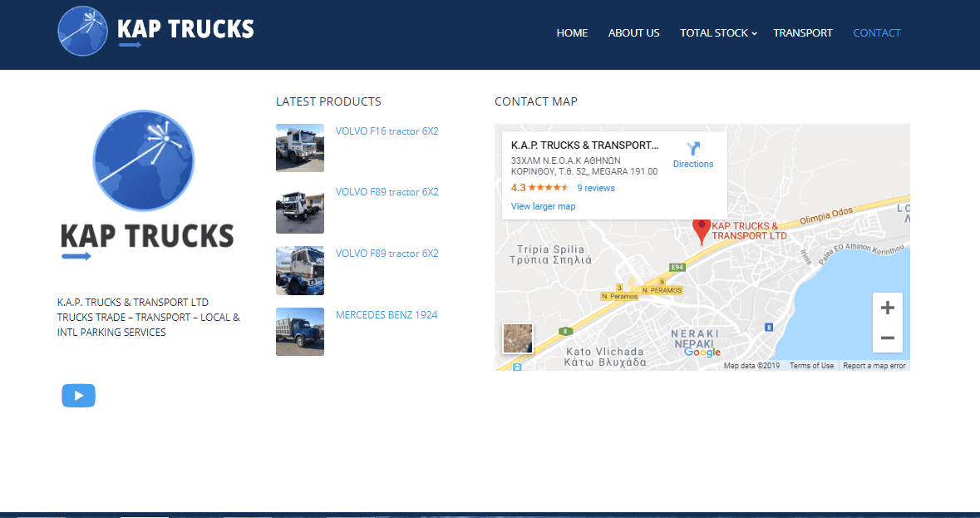Open the 9 reviews link

click(x=596, y=188)
